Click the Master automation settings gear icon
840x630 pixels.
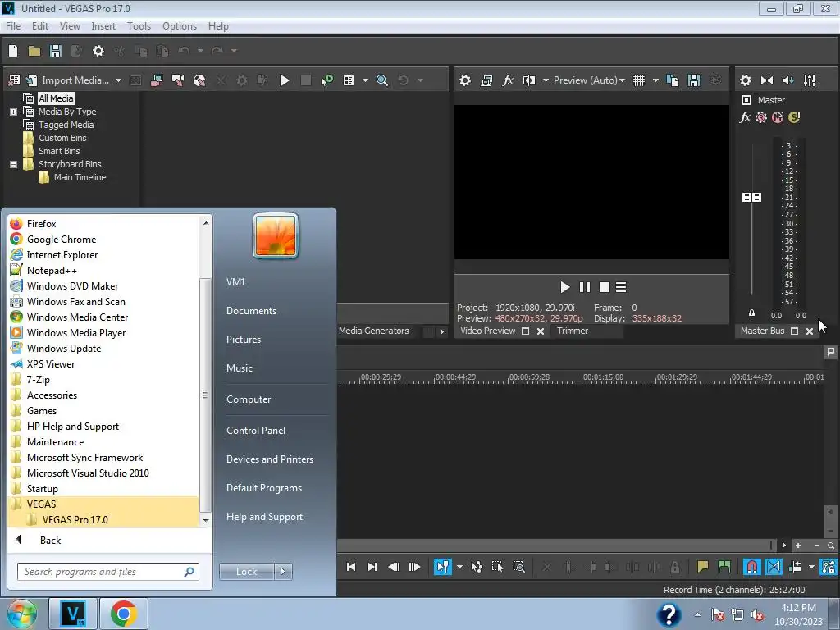[x=760, y=117]
